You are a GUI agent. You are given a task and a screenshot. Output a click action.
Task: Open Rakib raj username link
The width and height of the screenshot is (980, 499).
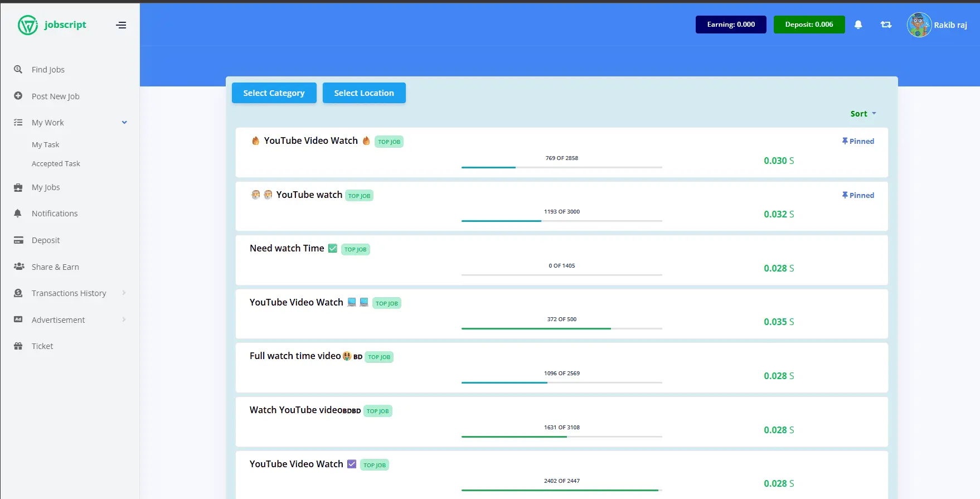(x=950, y=25)
